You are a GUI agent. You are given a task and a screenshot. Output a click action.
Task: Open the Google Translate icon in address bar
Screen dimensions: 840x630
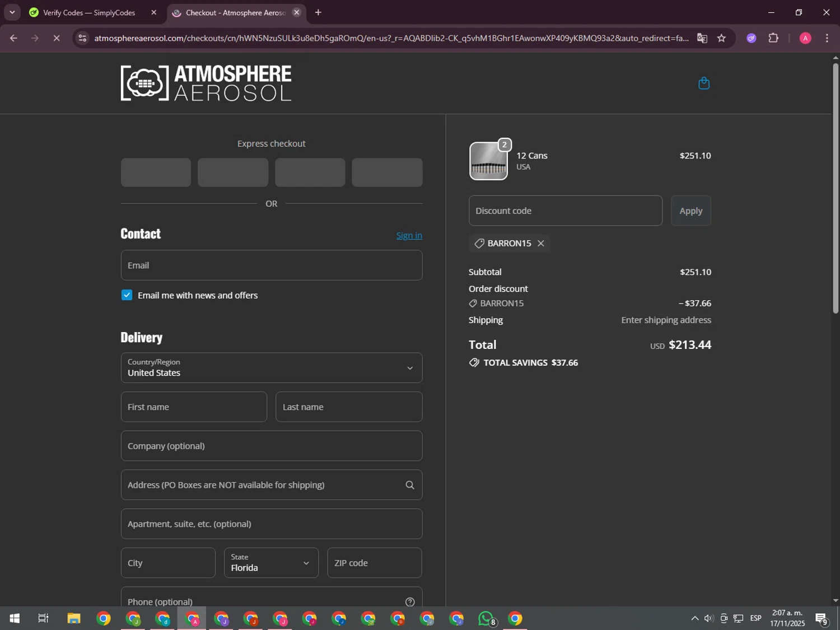point(702,38)
